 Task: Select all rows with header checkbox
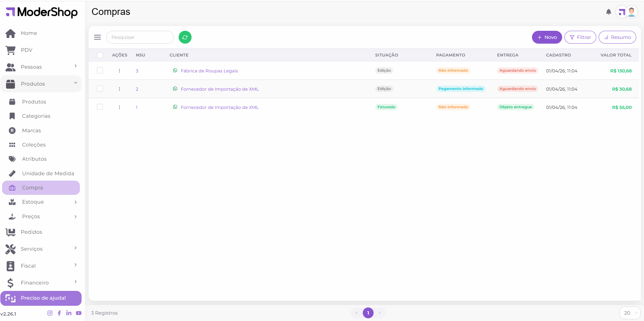click(x=100, y=55)
